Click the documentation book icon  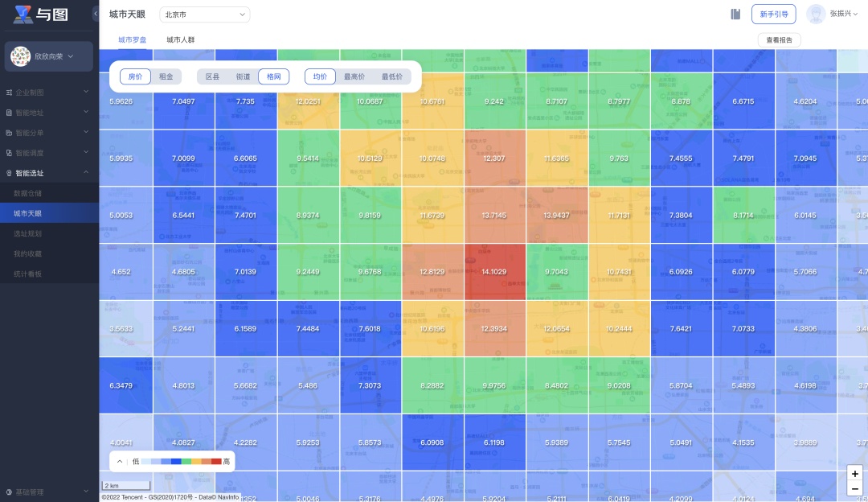(735, 14)
